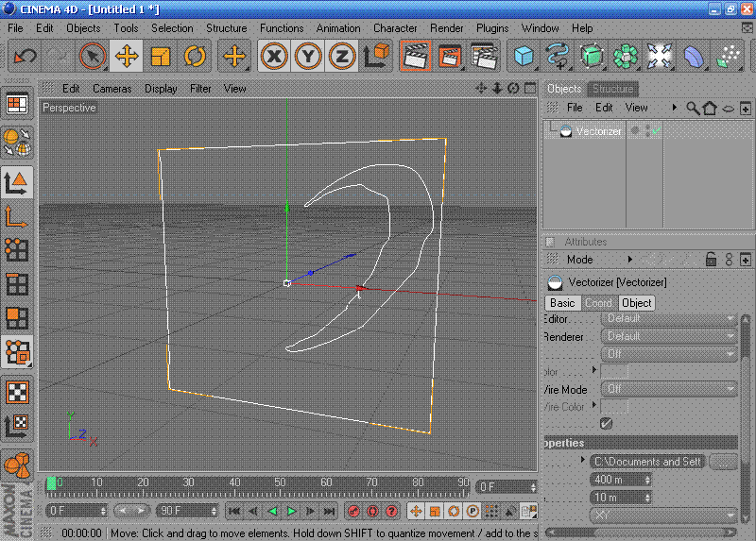Click the Wire Color swatch
756x541 pixels.
615,407
